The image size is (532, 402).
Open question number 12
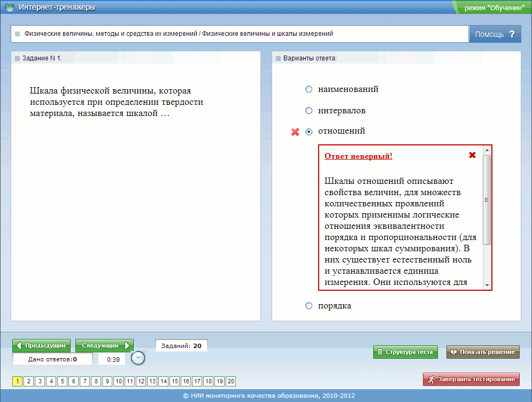click(x=141, y=381)
